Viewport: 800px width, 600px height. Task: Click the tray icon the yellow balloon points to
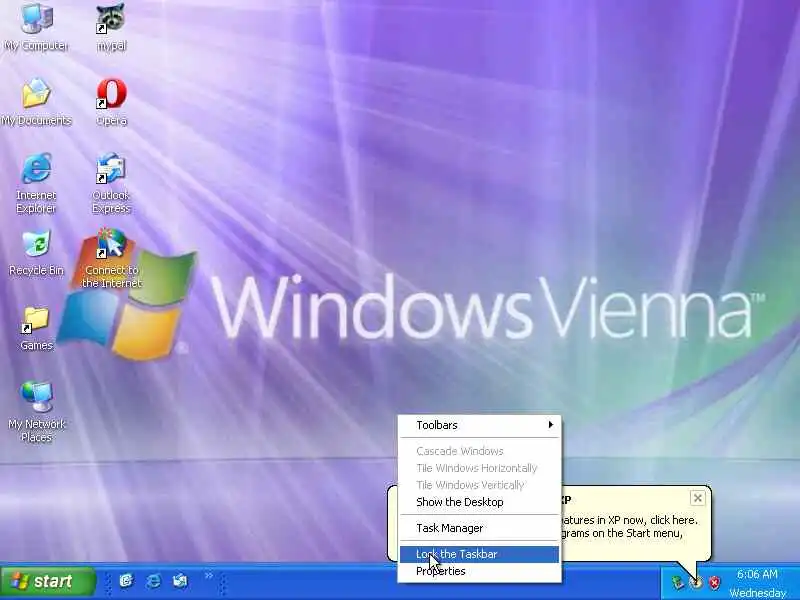696,582
